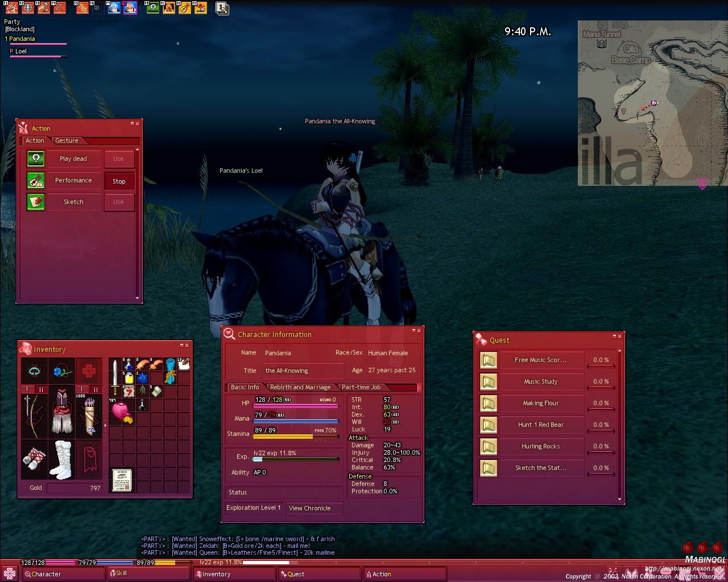Image resolution: width=728 pixels, height=582 pixels.
Task: Use the F11 lute instrument hotkey icon
Action: pyautogui.click(x=184, y=8)
